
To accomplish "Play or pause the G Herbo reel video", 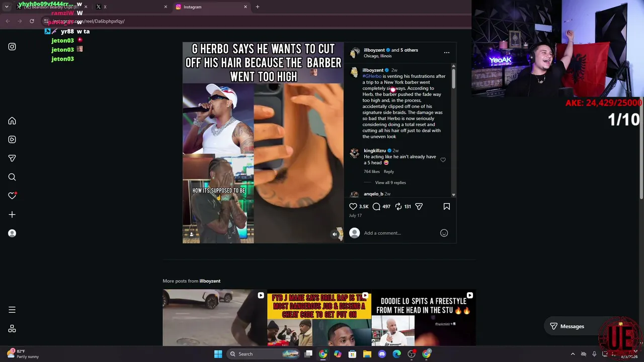I will point(263,143).
